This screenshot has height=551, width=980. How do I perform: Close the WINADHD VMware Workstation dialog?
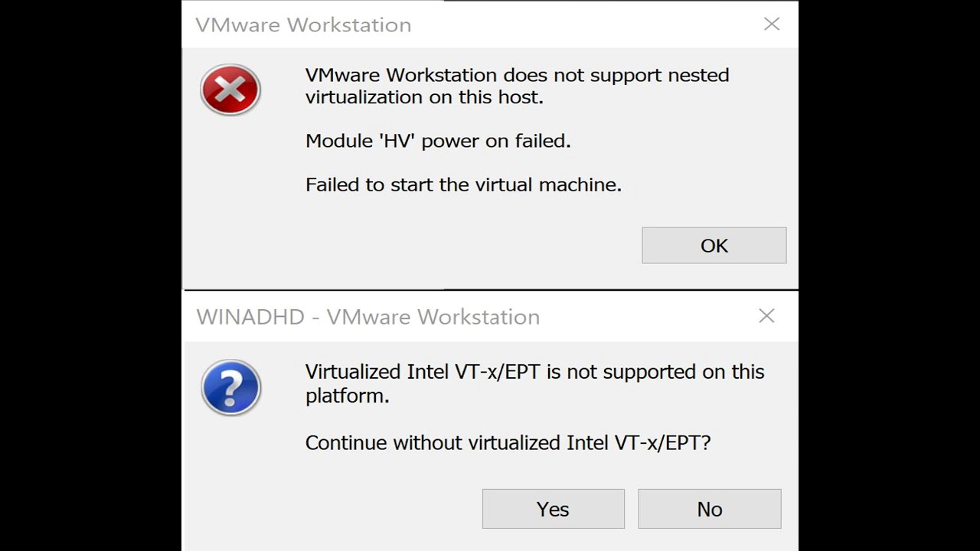766,316
